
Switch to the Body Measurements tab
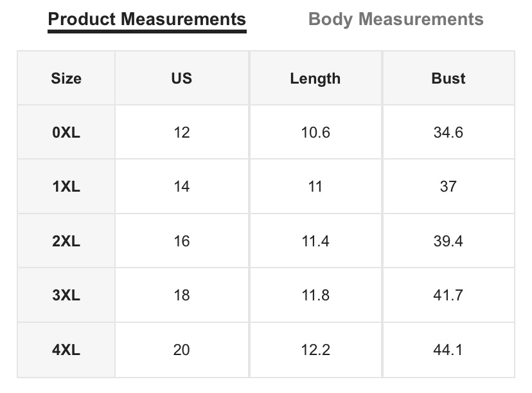tap(396, 19)
